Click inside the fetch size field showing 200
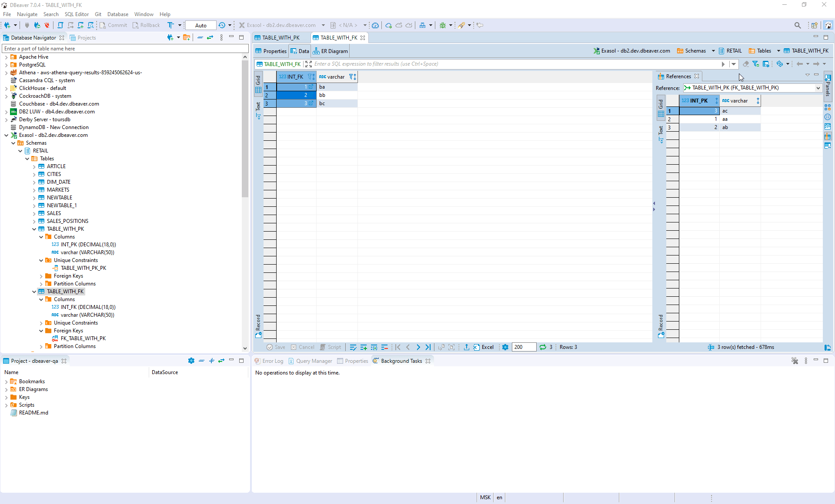The image size is (835, 504). pyautogui.click(x=524, y=347)
